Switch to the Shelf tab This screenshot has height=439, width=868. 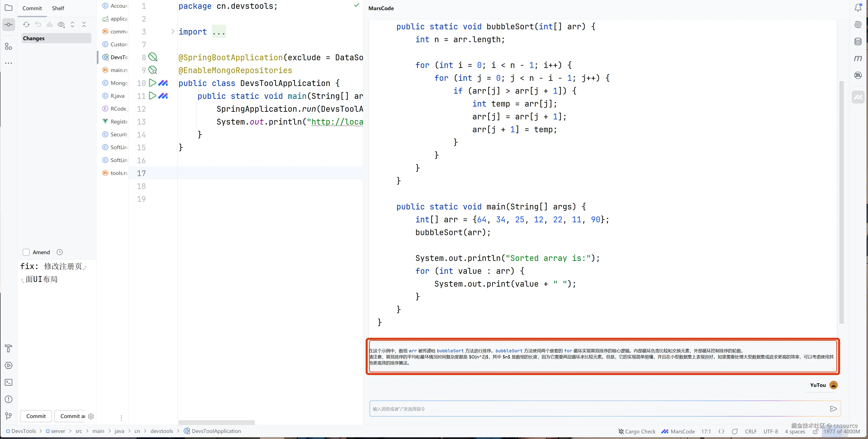58,8
